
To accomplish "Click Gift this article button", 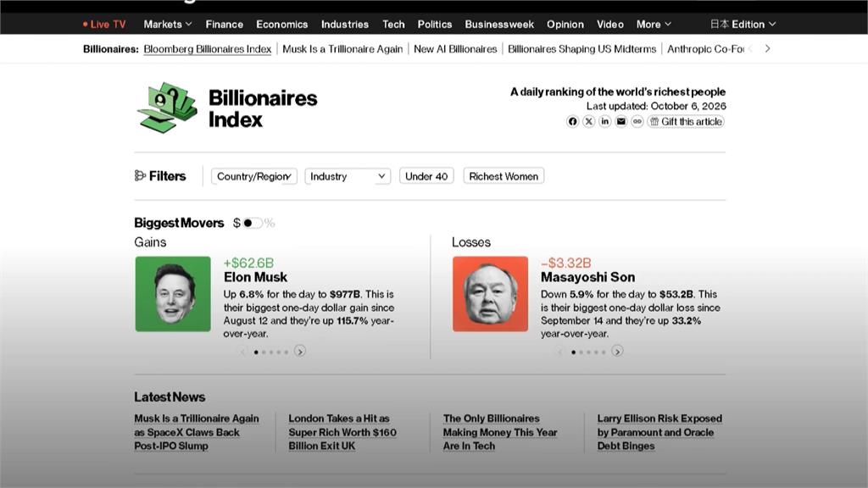I will (x=686, y=121).
